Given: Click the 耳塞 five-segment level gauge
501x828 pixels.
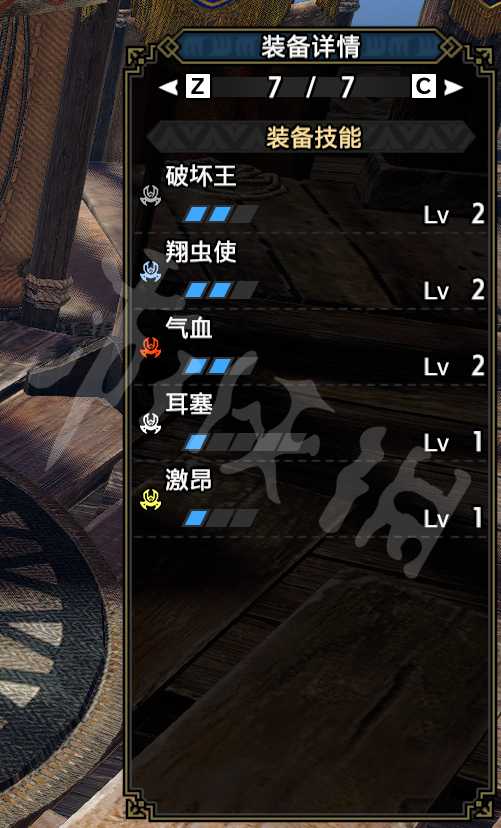Looking at the screenshot, I should pyautogui.click(x=245, y=442).
